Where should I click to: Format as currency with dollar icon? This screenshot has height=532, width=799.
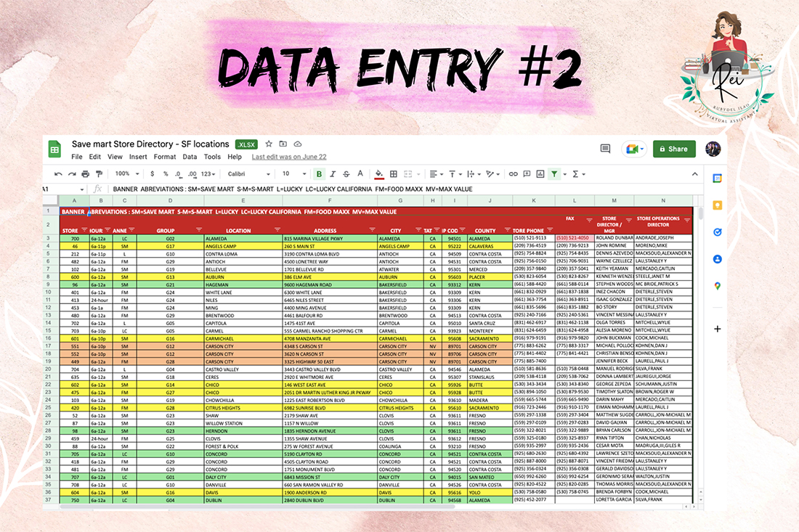[152, 174]
